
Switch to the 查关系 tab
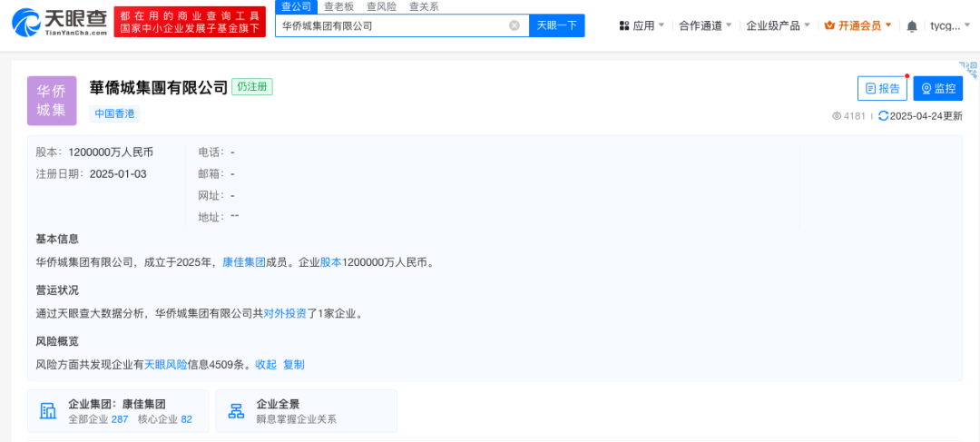(x=424, y=7)
